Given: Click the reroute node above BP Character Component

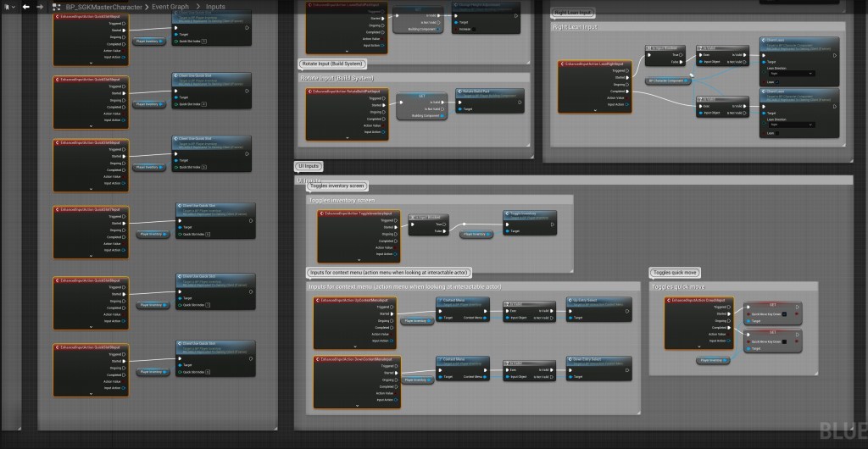Looking at the screenshot, I should click(692, 75).
